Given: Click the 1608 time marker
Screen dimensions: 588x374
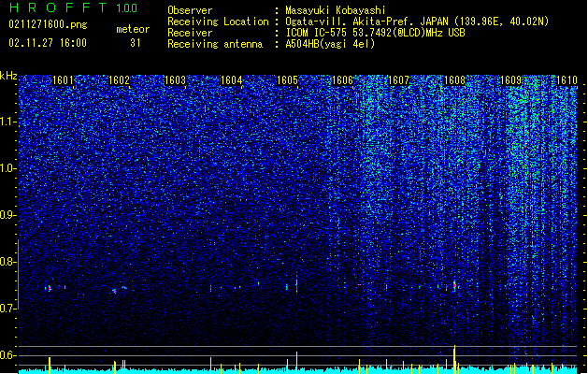Looking at the screenshot, I should (455, 80).
